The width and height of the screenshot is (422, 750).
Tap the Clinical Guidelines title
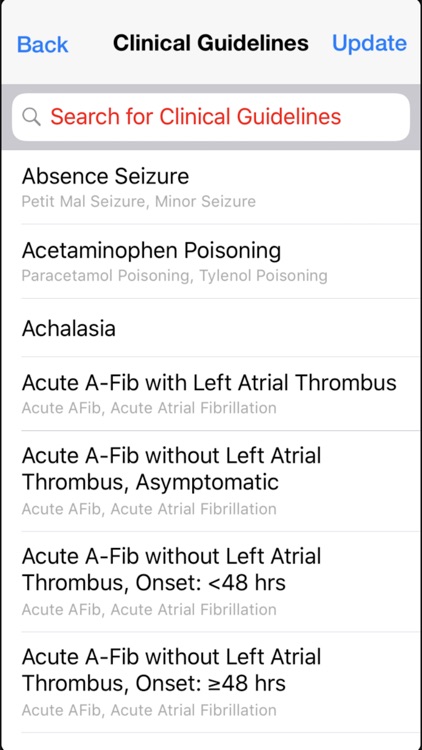211,44
